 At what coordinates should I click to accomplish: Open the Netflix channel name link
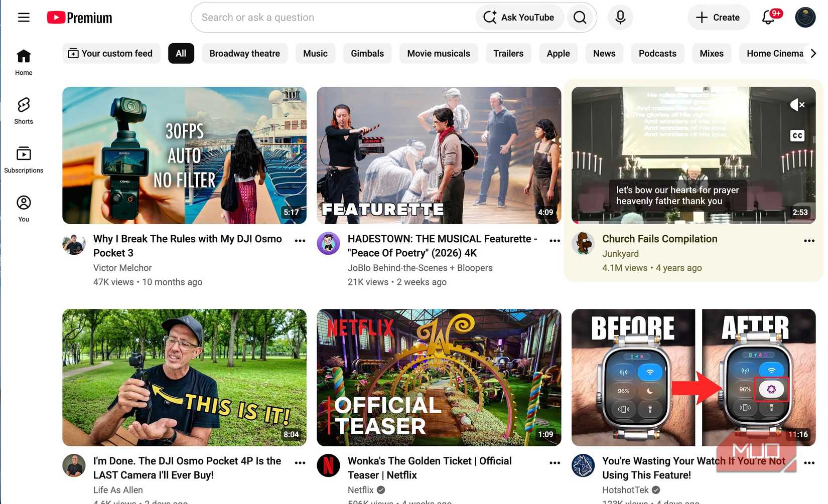pyautogui.click(x=361, y=490)
